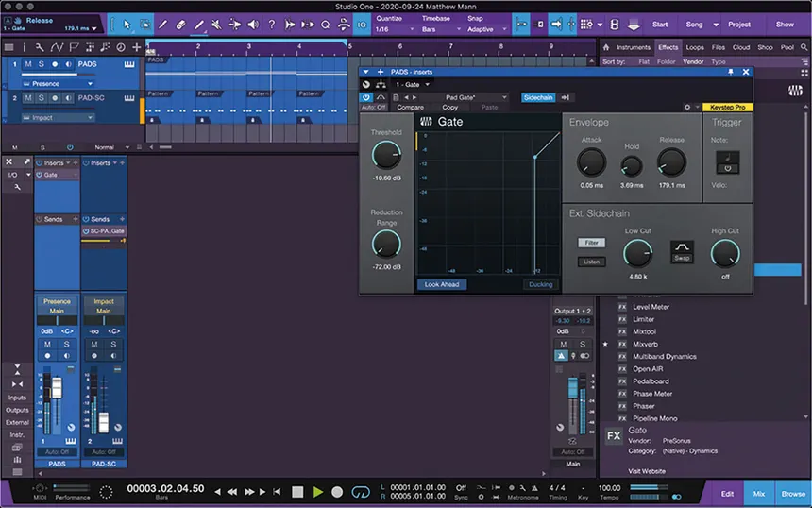Open the Visit Website link
The image size is (812, 508).
coord(647,471)
